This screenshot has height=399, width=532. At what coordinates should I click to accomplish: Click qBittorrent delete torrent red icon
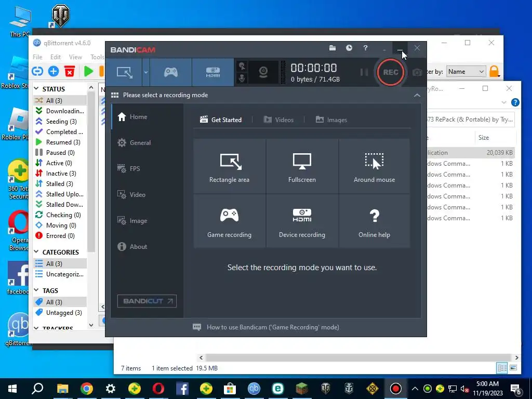(70, 71)
